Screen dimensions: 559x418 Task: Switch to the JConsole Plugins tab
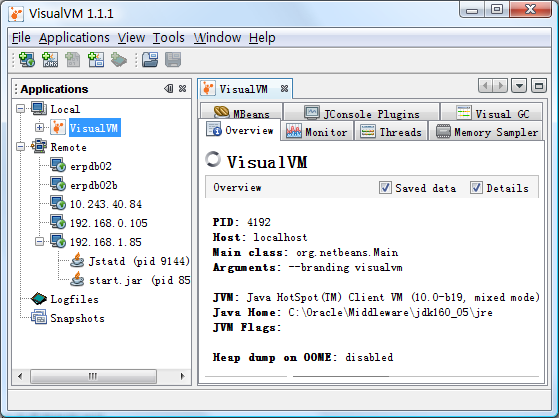tap(361, 113)
